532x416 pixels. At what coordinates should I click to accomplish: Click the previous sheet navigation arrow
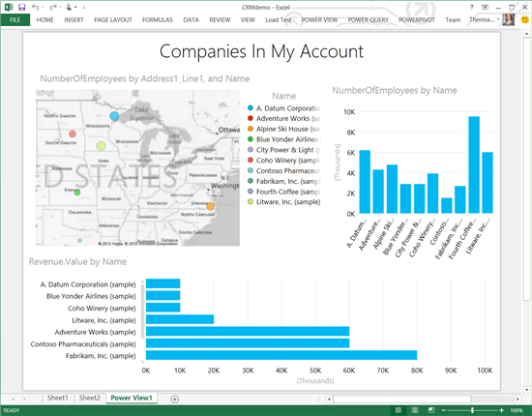(14, 399)
